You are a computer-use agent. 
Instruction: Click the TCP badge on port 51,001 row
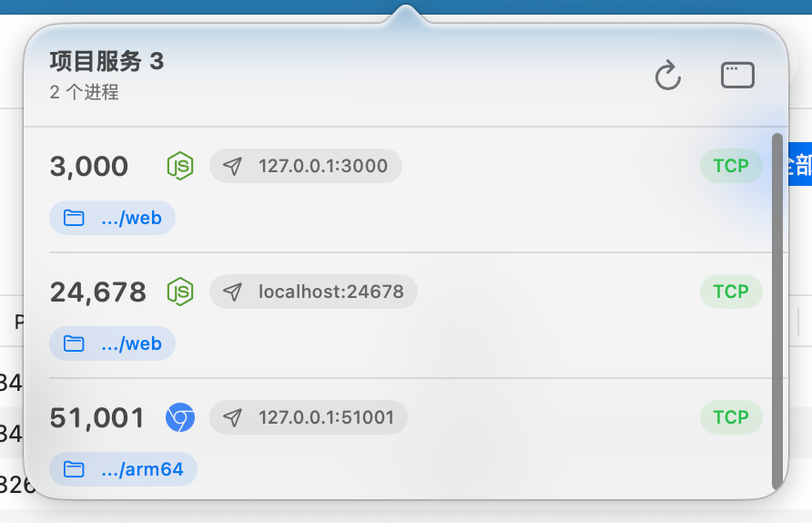pyautogui.click(x=731, y=417)
